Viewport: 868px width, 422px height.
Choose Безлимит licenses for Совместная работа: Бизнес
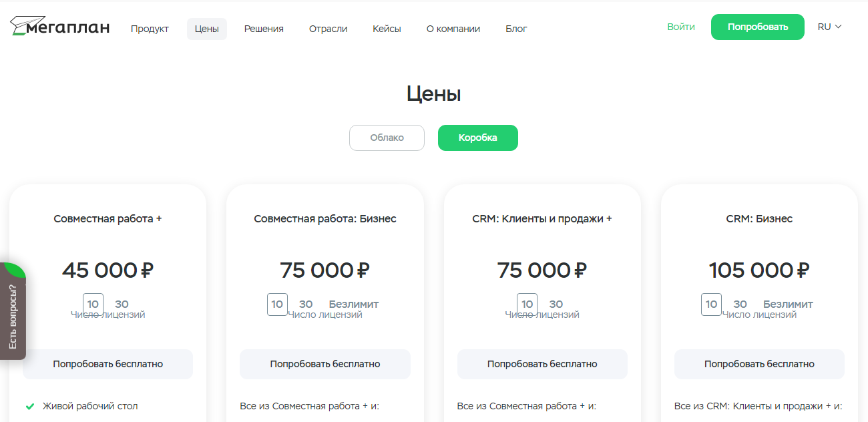coord(353,304)
